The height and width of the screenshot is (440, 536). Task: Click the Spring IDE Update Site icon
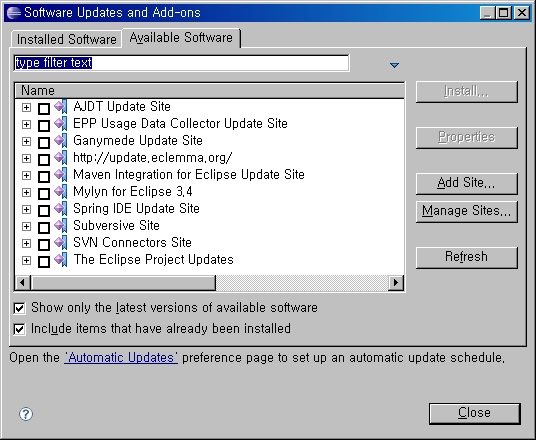point(61,209)
